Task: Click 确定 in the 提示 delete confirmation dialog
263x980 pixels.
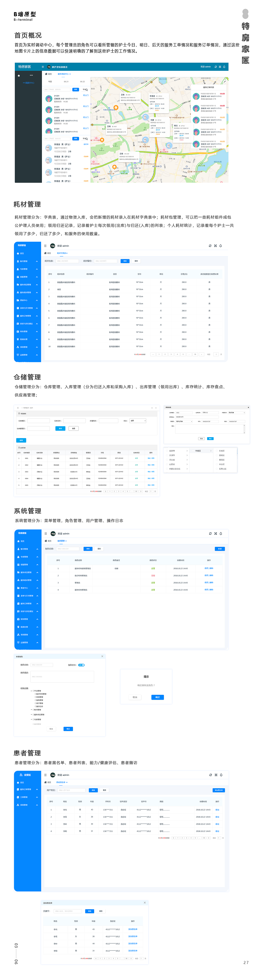Action: click(158, 697)
